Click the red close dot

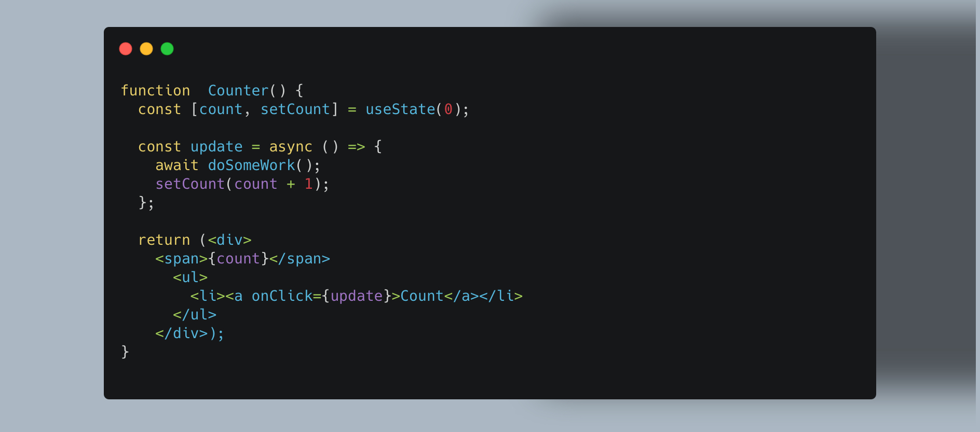tap(126, 49)
